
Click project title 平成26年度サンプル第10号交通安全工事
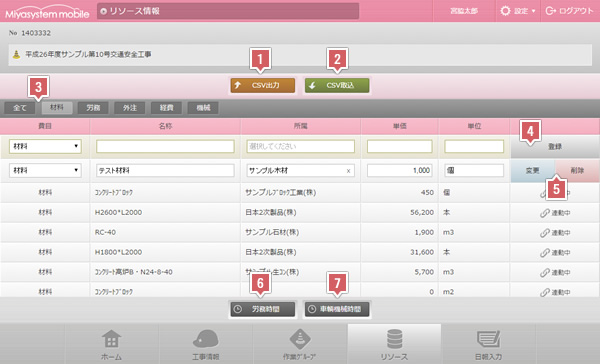(88, 54)
